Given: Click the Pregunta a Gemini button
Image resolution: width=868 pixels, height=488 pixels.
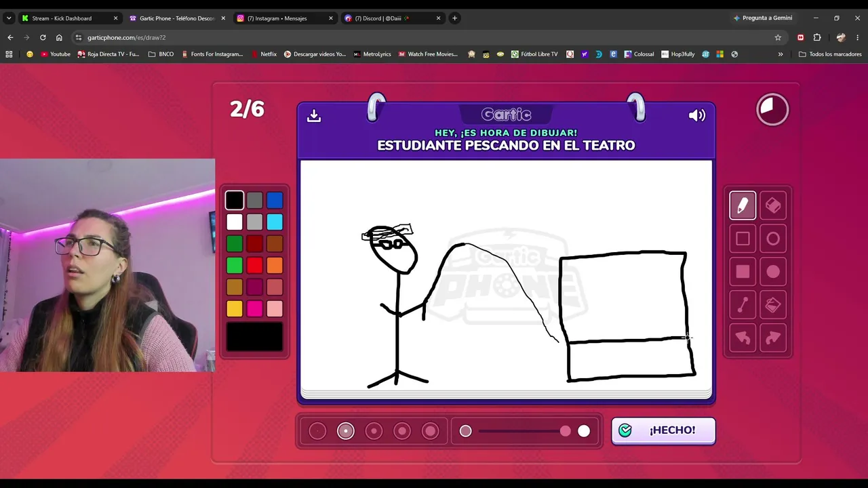Looking at the screenshot, I should point(762,18).
